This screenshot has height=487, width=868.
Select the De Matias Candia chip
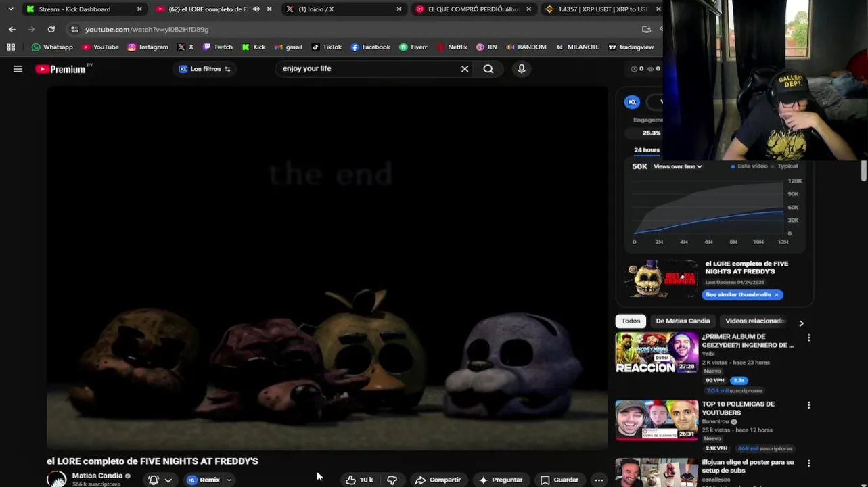[683, 321]
